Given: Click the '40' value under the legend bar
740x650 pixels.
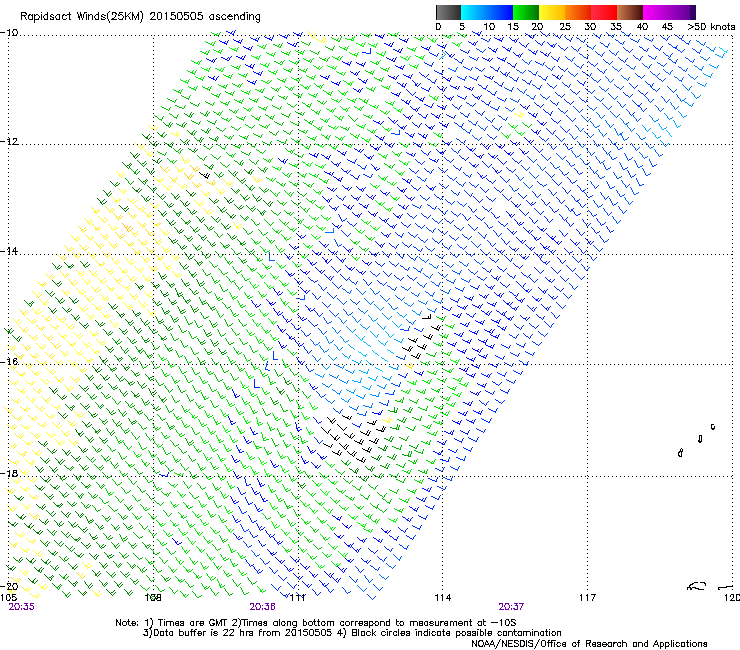Looking at the screenshot, I should click(642, 27).
